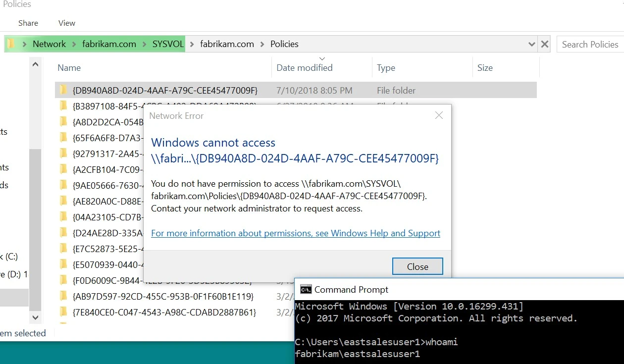Click the Close button in Network Error dialog
This screenshot has height=364, width=624.
click(417, 266)
